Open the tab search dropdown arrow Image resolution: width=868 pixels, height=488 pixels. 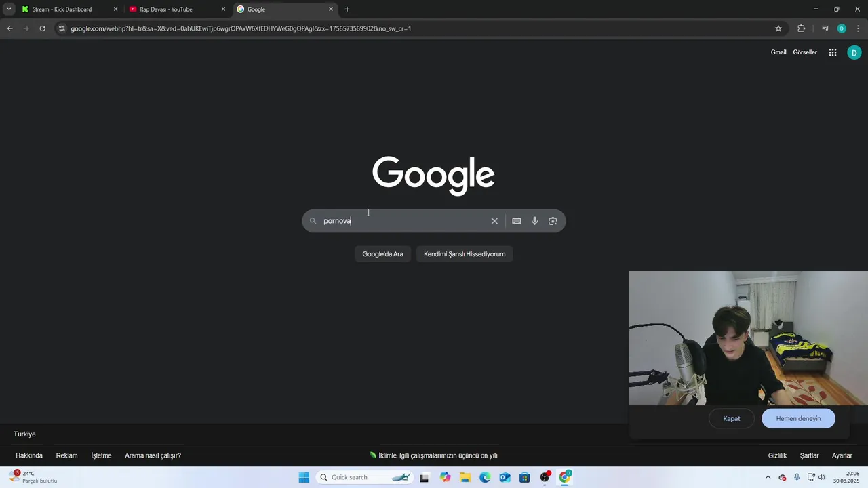[x=9, y=9]
